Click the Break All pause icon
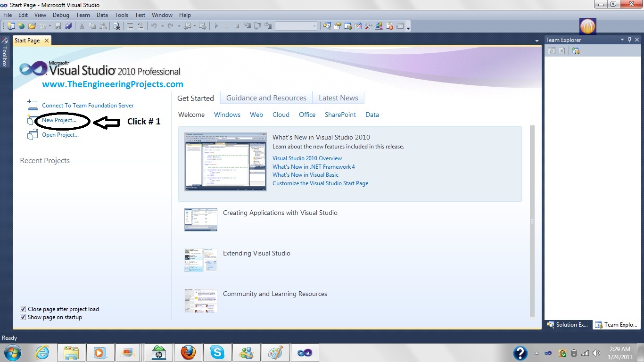This screenshot has width=644, height=362. tap(226, 26)
